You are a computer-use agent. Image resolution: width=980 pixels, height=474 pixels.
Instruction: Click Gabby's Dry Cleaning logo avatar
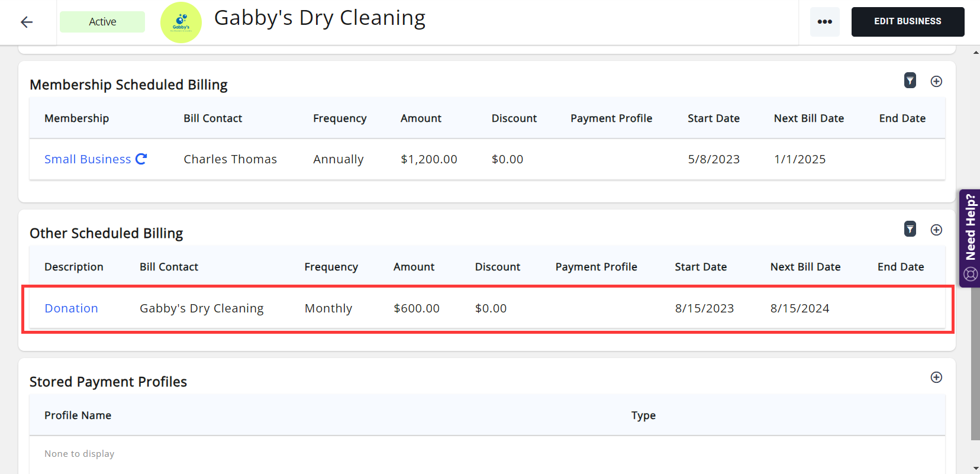(x=181, y=22)
